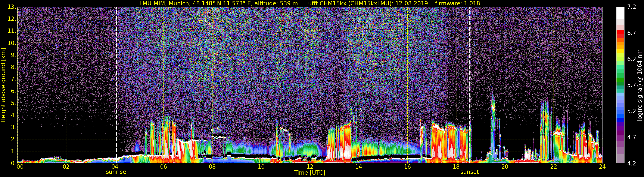Click the dashed white sunrise marker line
644x177 pixels.
(x=116, y=85)
